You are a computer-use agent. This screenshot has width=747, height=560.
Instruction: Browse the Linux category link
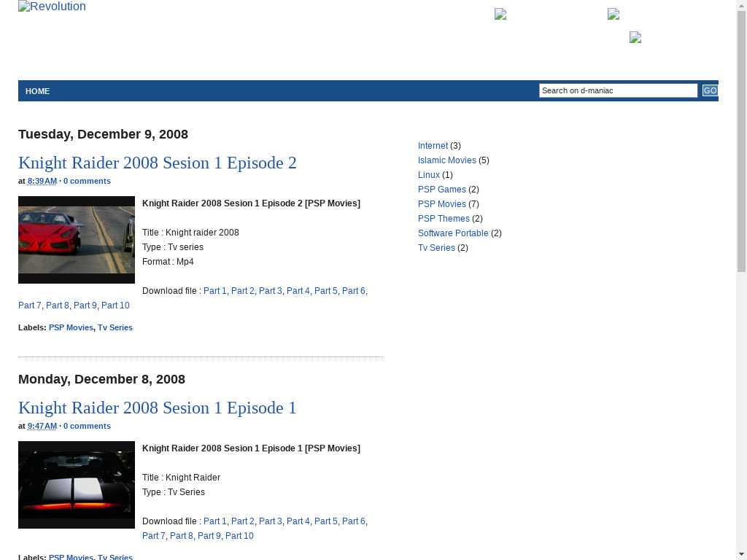click(x=429, y=175)
